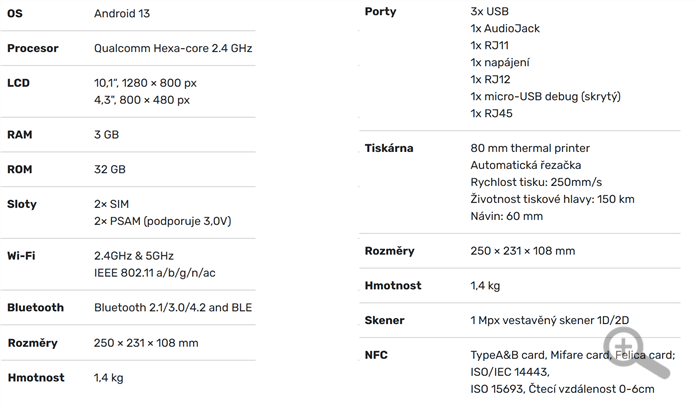Click the ROM 32 GB value
The height and width of the screenshot is (407, 699).
(110, 169)
